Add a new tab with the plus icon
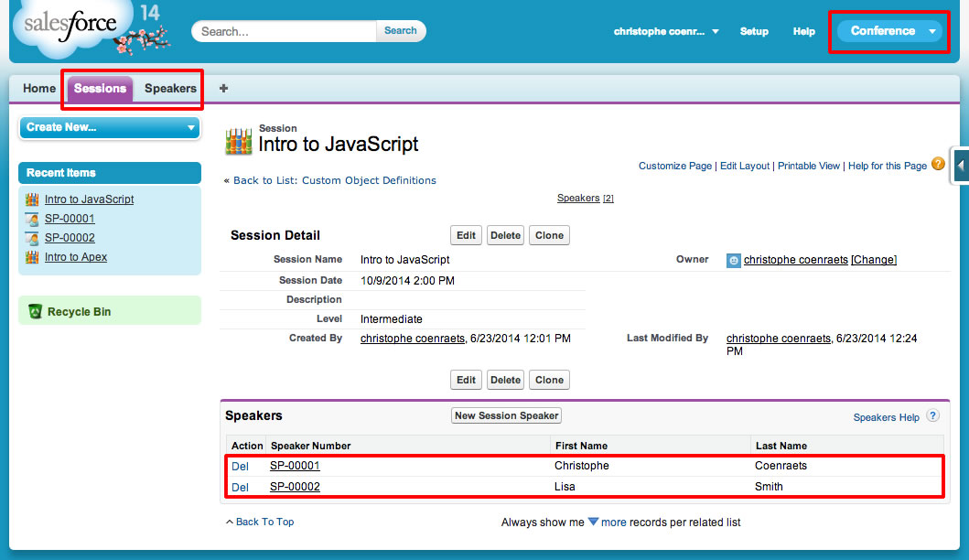 [x=223, y=89]
